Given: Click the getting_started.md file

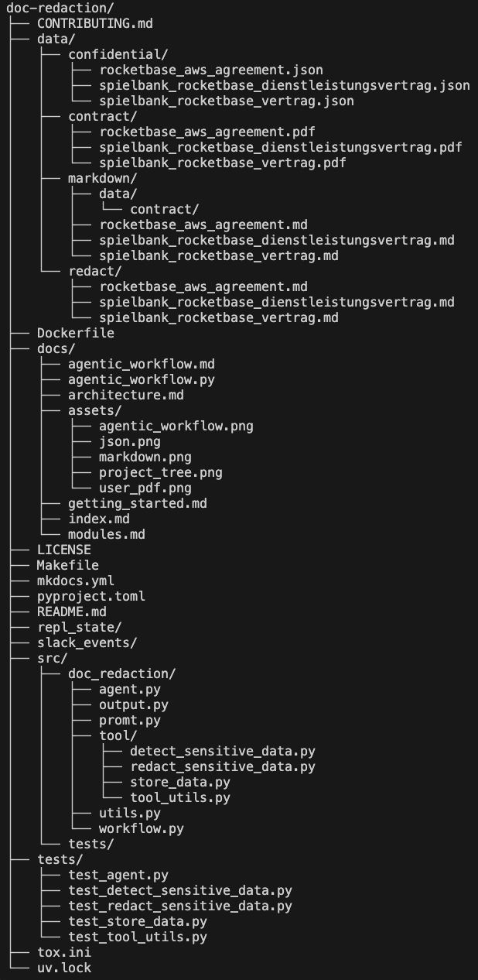Looking at the screenshot, I should pos(137,503).
